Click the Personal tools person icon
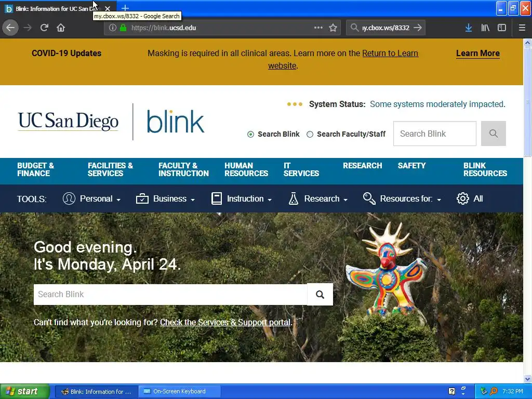 [69, 198]
